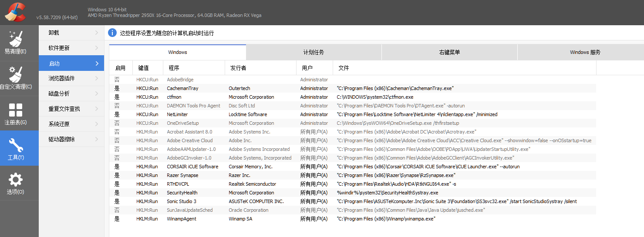
Task: Click the version v5.58.7209 text
Action: [57, 17]
